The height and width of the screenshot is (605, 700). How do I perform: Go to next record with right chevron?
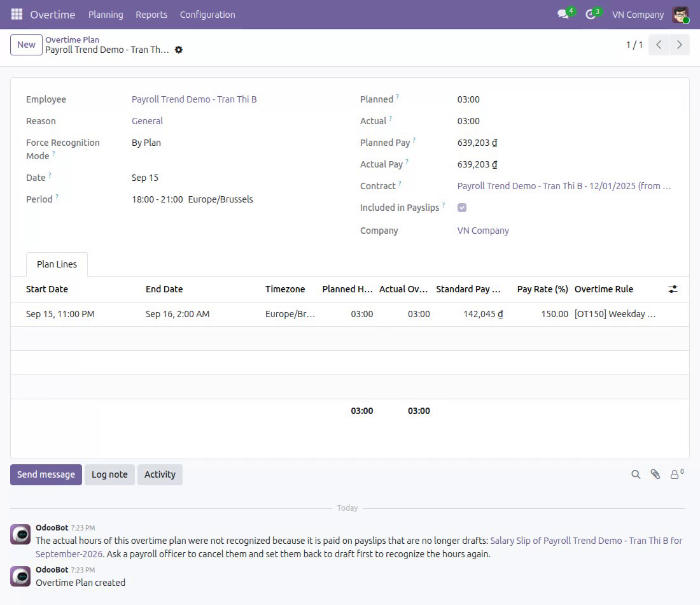pos(680,45)
